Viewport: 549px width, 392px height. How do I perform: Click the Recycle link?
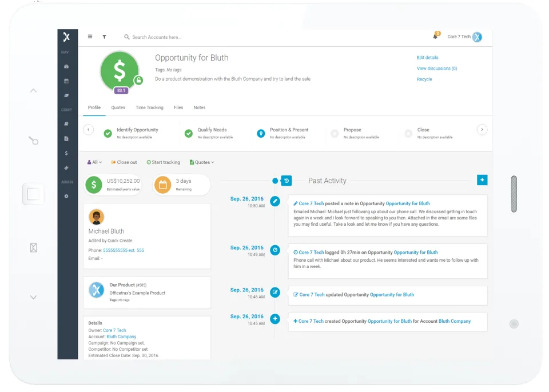(424, 79)
